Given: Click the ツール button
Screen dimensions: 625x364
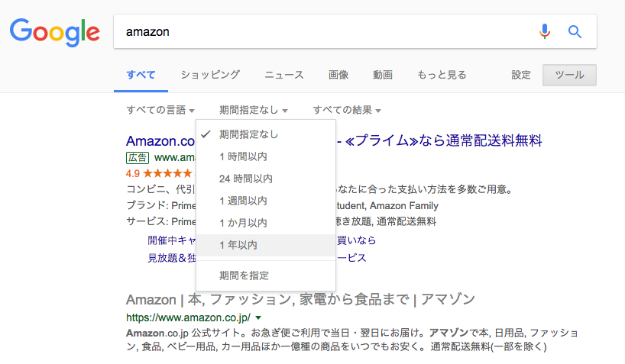Looking at the screenshot, I should (x=569, y=75).
